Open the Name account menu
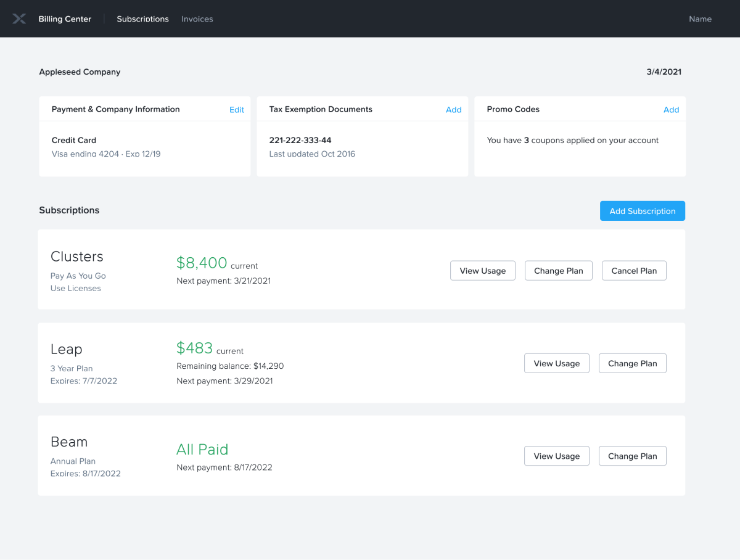Screen dimensions: 740x560 pos(700,19)
